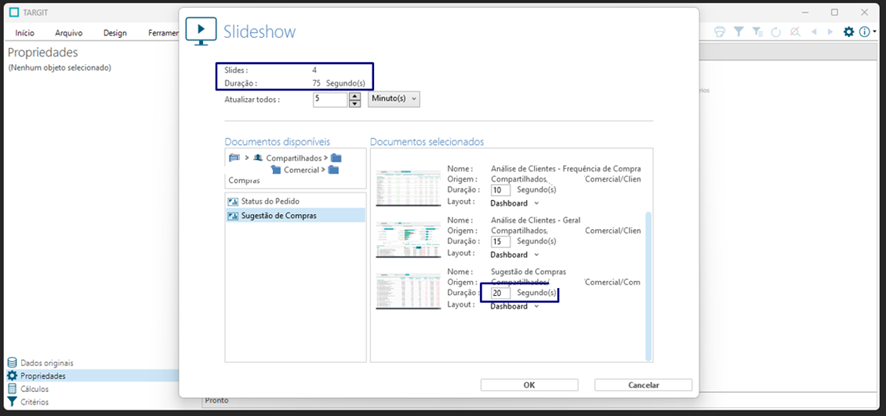Click selected documents vertical scrollbar

coord(648,285)
